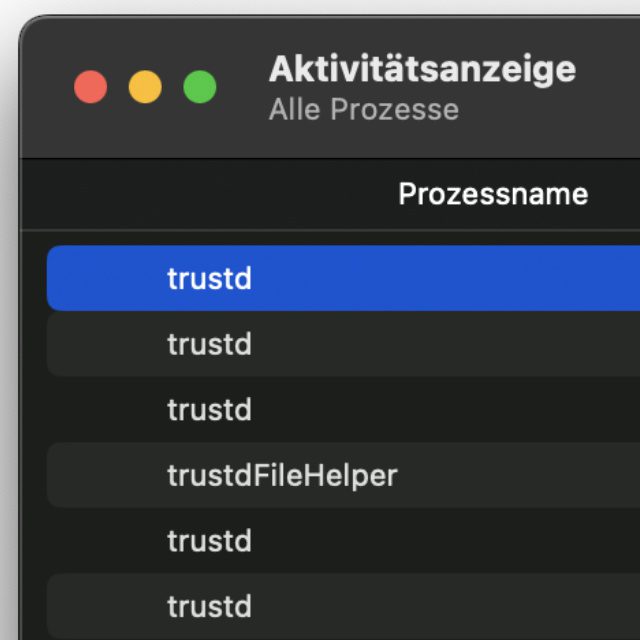
Task: Click the Aktivitätsanzeige window title text
Action: click(x=422, y=69)
